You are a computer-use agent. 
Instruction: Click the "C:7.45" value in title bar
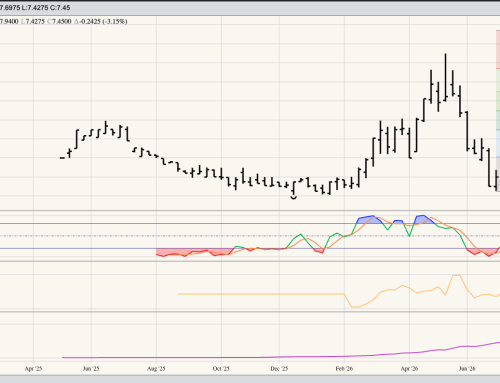(x=60, y=7)
